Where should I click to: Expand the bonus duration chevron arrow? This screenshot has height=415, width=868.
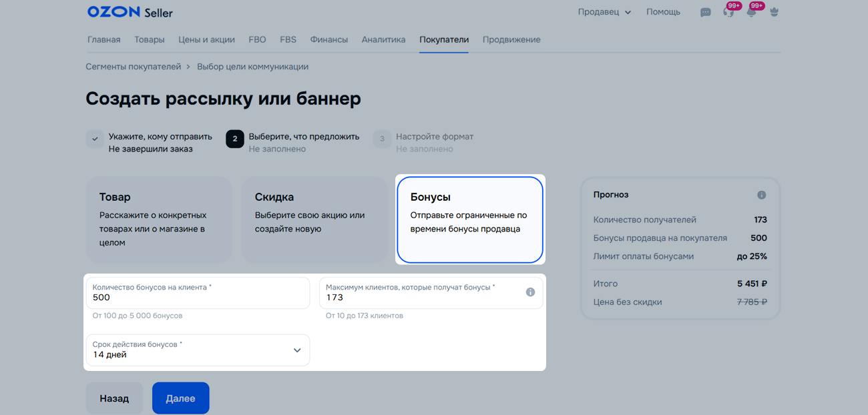pyautogui.click(x=296, y=350)
